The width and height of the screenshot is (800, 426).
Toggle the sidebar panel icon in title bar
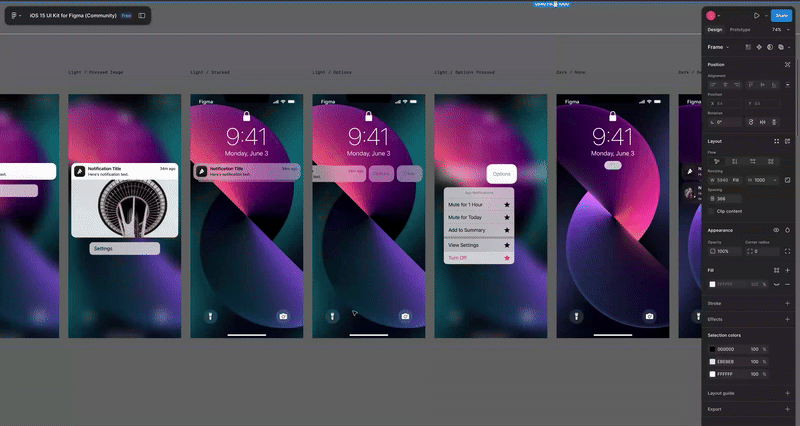142,16
